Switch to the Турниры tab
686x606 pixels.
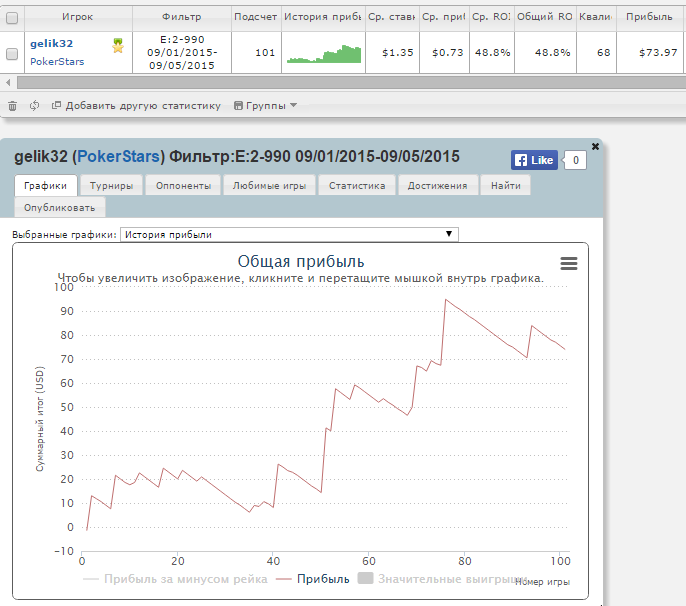(111, 186)
